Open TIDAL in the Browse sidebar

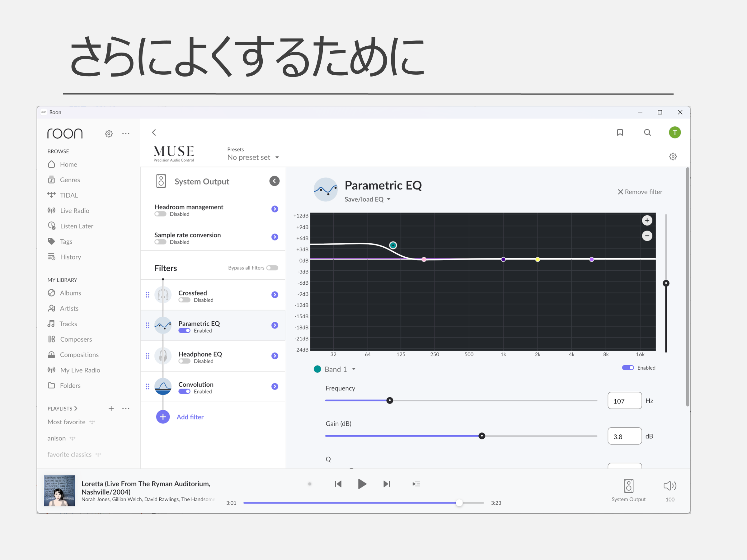(x=68, y=195)
